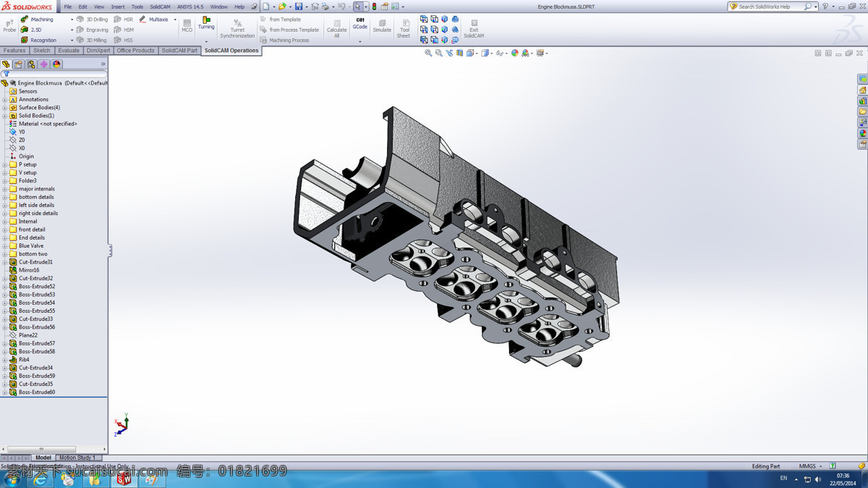Click the Rebuild traffic light icon

click(374, 7)
